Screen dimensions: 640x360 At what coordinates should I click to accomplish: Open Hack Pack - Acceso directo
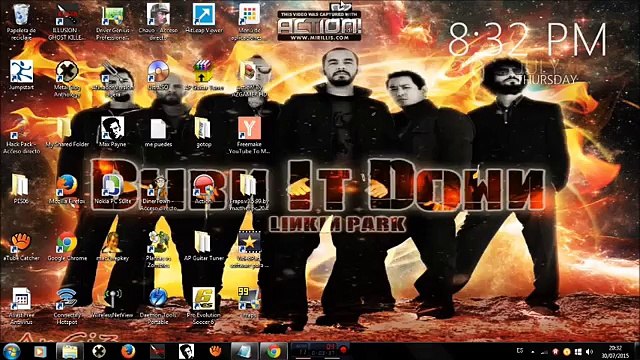coord(21,136)
